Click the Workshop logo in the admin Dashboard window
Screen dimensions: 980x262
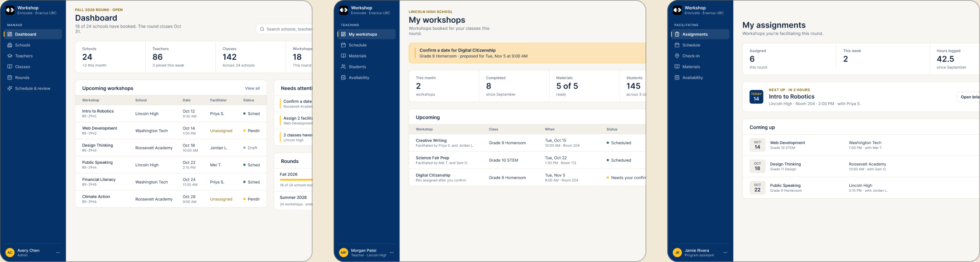tap(10, 10)
